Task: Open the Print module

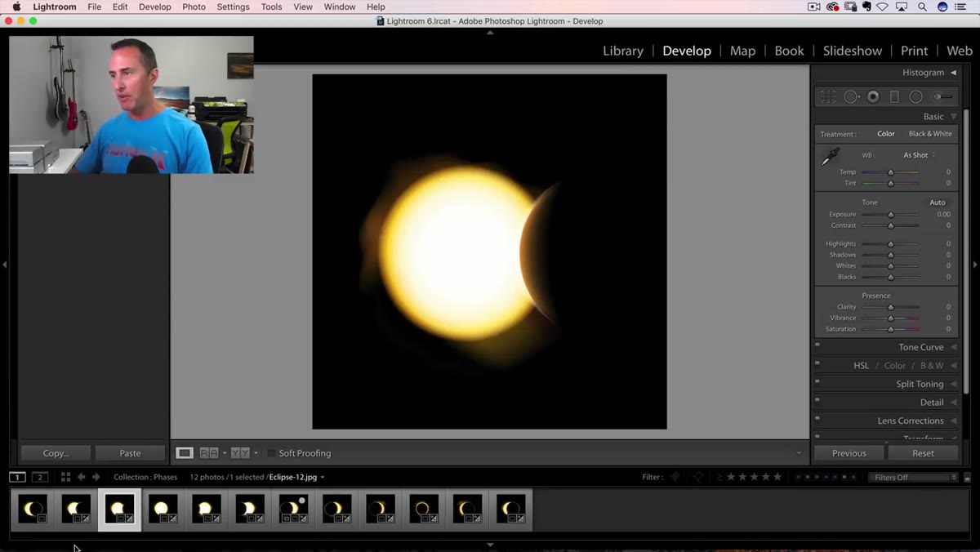Action: pos(914,51)
